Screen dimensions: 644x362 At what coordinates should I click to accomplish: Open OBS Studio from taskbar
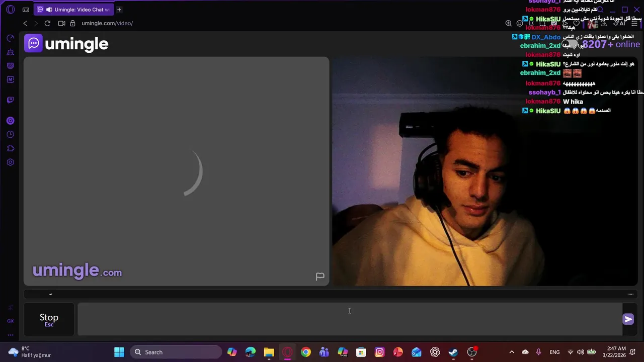472,352
